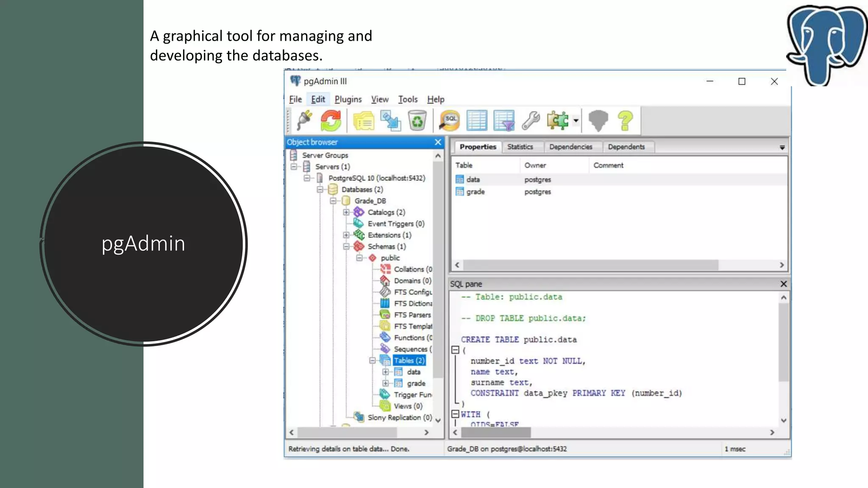This screenshot has height=488, width=868.
Task: Click the Refresh toolbar icon
Action: (331, 120)
